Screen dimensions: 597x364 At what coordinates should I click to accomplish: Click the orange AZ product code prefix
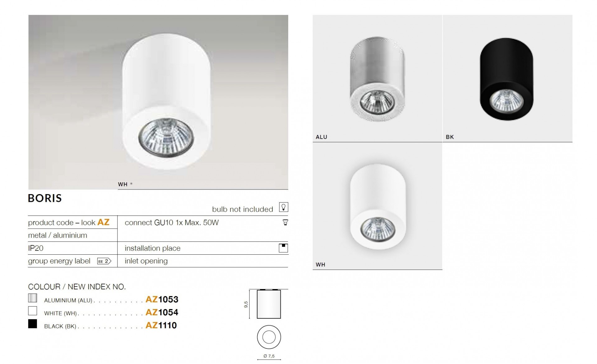coord(104,222)
